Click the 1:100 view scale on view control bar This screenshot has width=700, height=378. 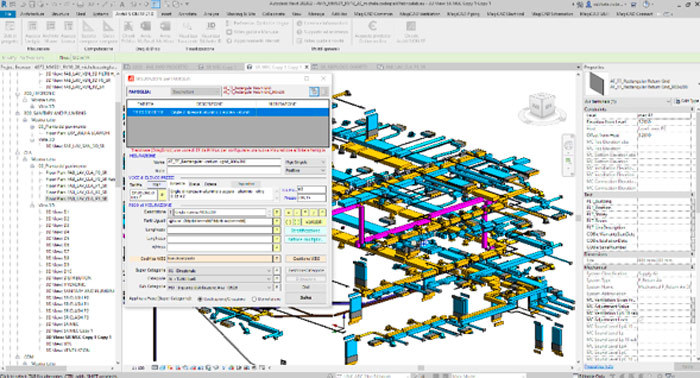pos(138,368)
